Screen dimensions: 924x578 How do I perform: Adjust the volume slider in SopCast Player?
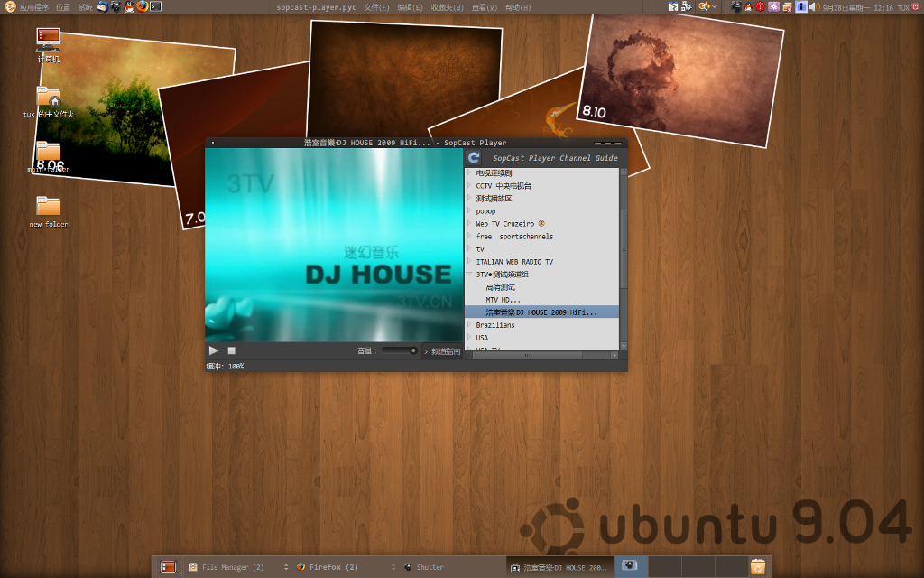pos(400,350)
